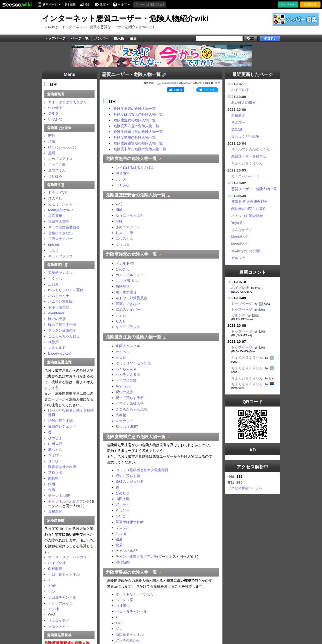Open team太鼓ポルノ in sidebar menu
322x644 pixels.
61,210
